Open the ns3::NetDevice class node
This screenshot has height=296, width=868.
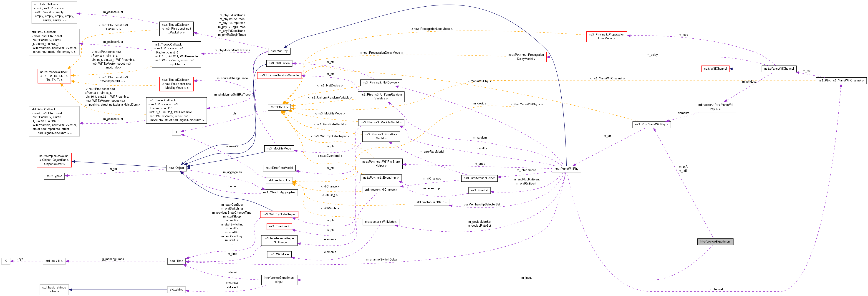279,63
